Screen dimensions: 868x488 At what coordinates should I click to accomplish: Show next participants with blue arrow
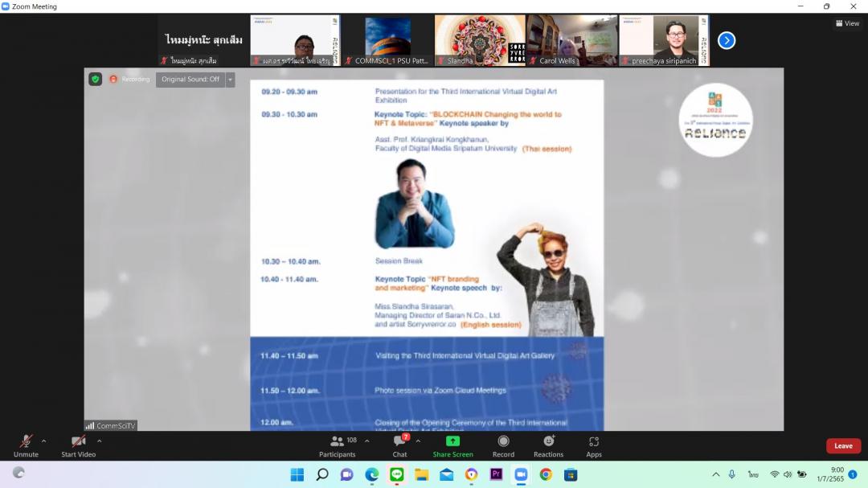coord(727,40)
